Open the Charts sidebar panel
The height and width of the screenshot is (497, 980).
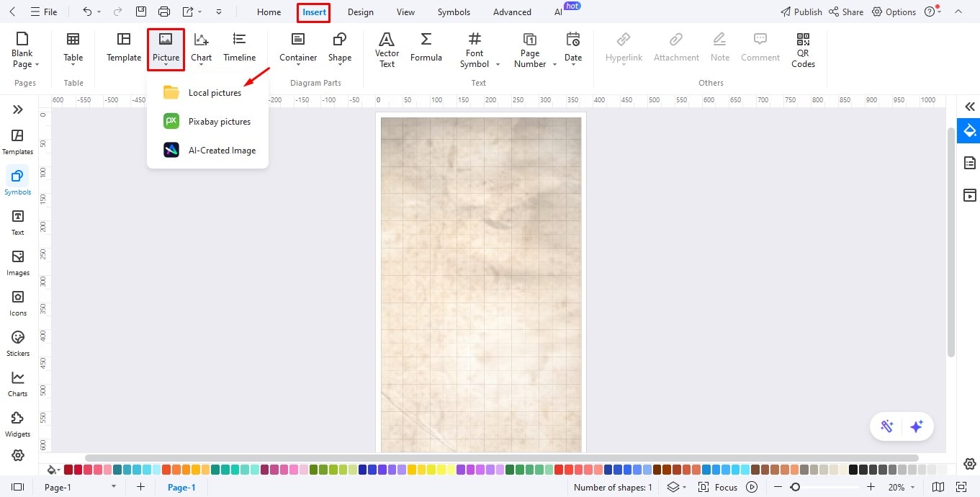coord(18,384)
